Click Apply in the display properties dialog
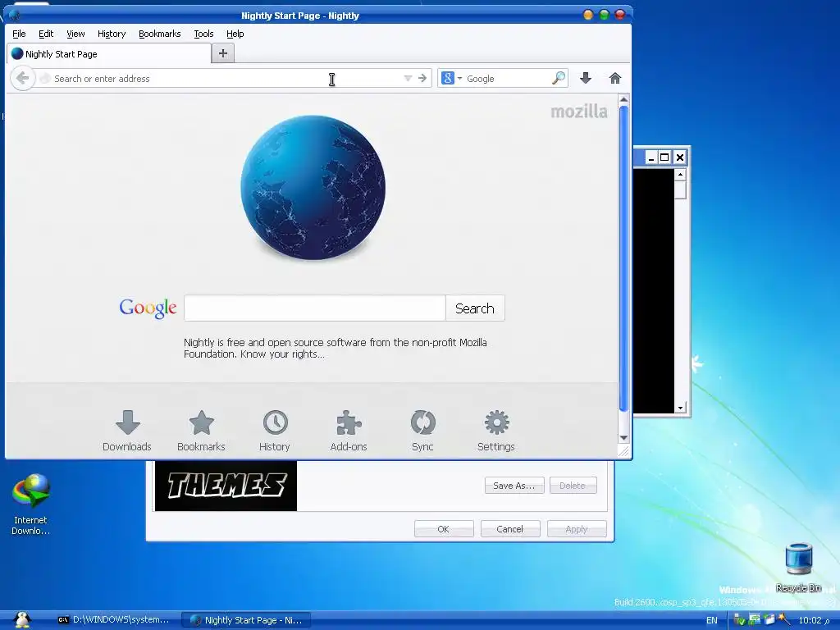840x630 pixels. point(577,529)
